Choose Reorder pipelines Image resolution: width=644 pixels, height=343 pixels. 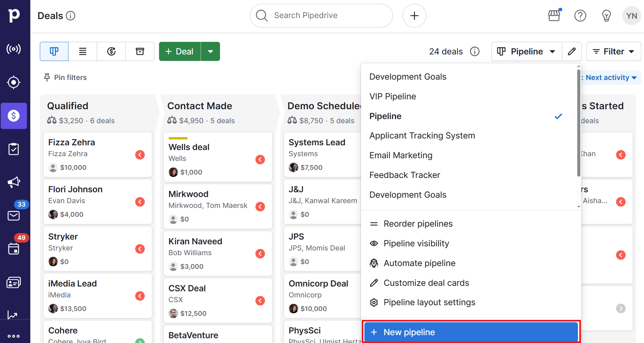471,224
